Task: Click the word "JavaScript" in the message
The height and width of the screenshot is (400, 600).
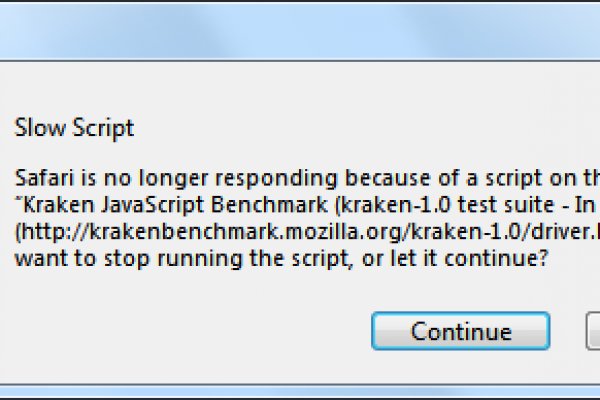Action: (140, 203)
